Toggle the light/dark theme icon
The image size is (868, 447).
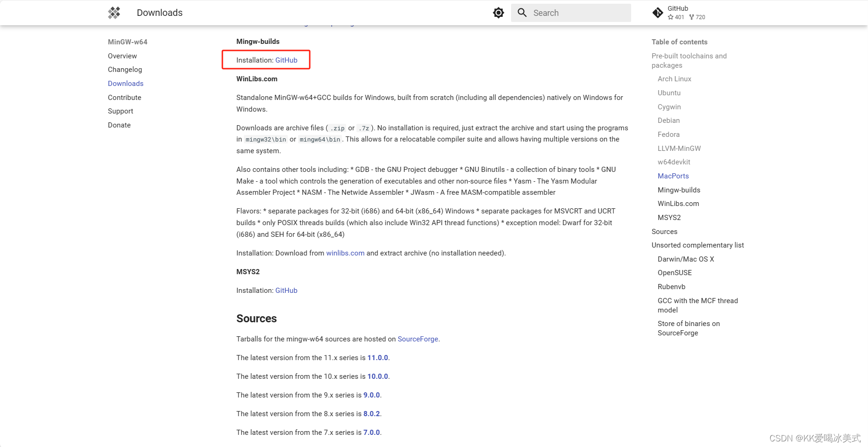click(x=498, y=13)
